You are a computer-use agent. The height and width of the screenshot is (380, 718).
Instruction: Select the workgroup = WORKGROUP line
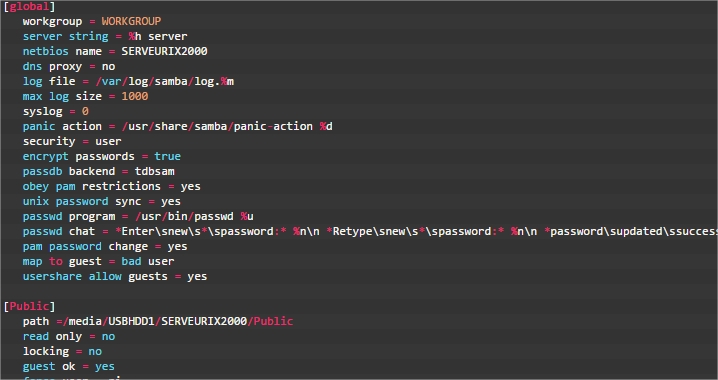(x=92, y=22)
